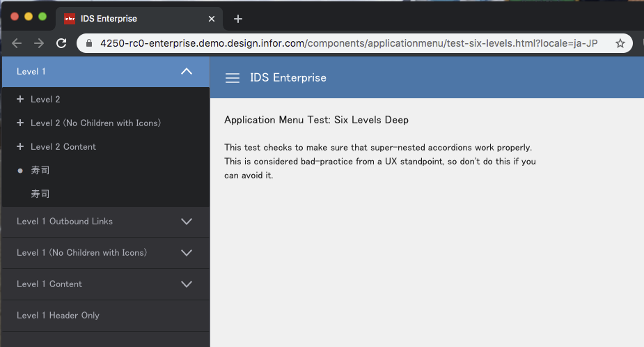The image size is (644, 347).
Task: Open Level 2 (No Children with Icons) item
Action: [95, 123]
